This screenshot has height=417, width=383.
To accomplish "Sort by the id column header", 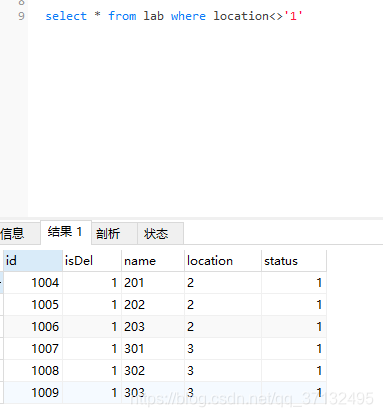I will point(33,261).
